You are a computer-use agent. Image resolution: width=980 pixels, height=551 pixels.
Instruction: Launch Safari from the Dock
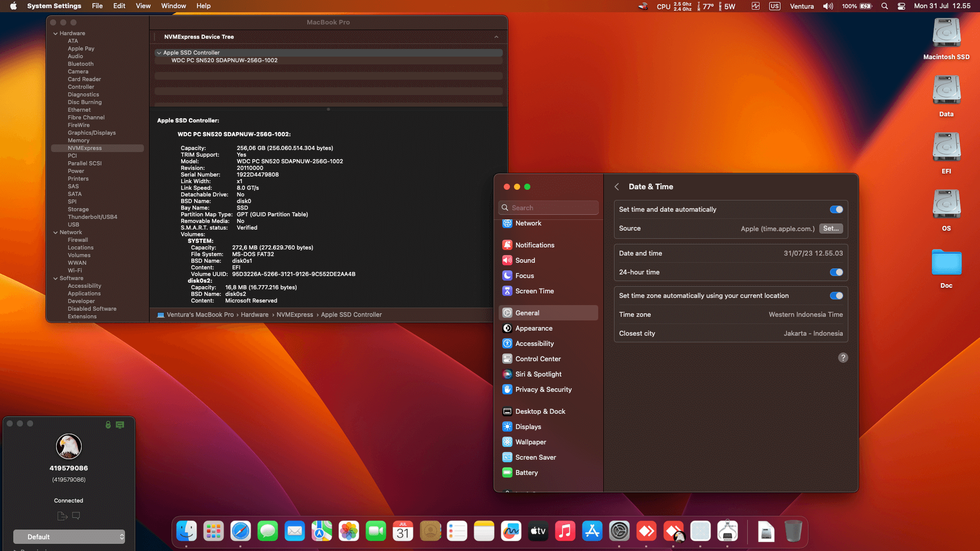(240, 531)
